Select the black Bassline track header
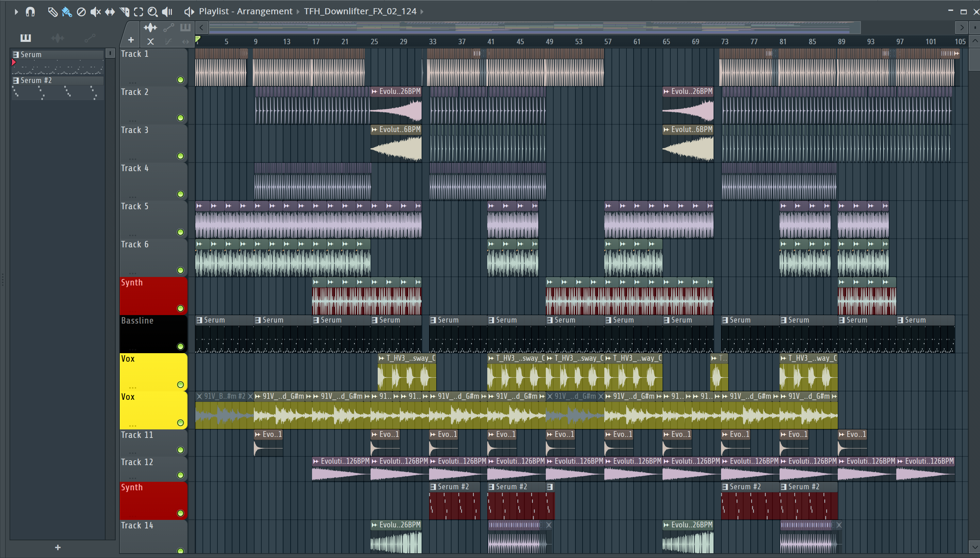 pyautogui.click(x=153, y=333)
